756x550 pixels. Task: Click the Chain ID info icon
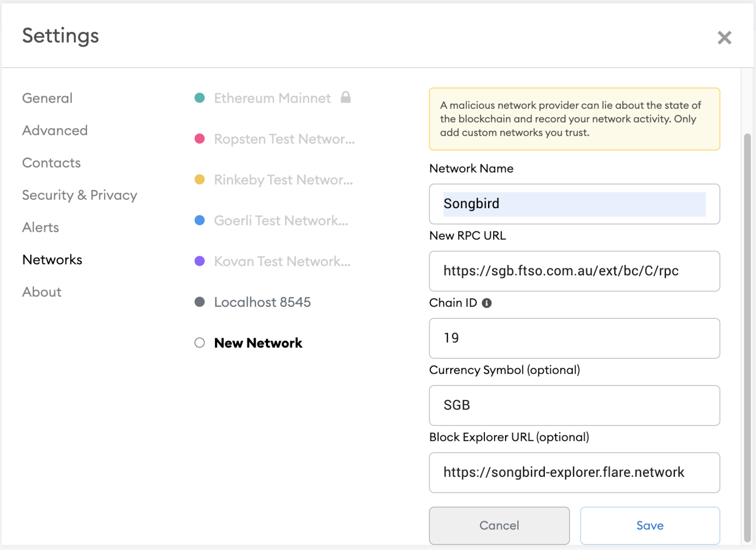pos(487,303)
